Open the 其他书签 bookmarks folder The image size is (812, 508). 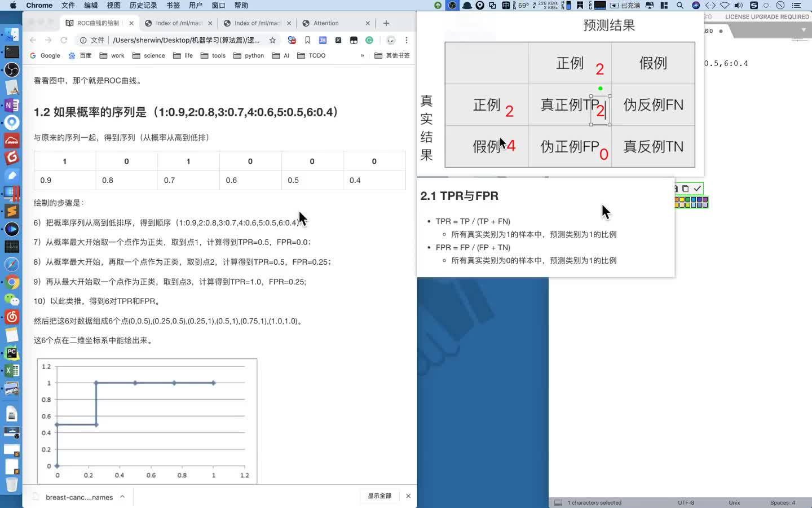click(392, 55)
